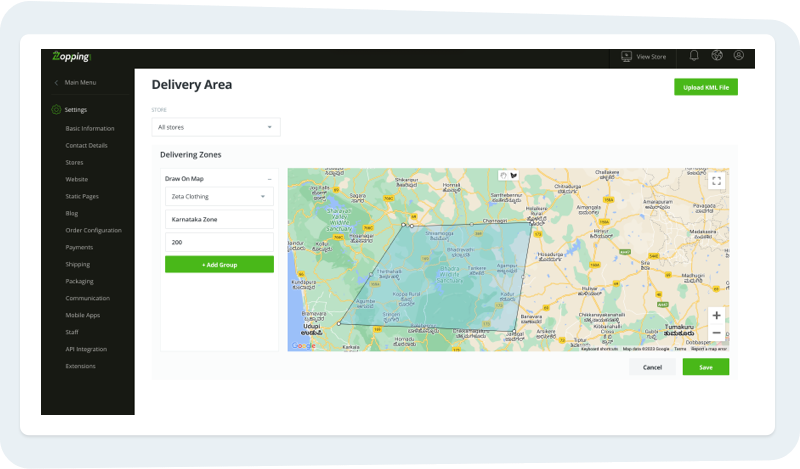
Task: Open the user account profile icon
Action: pyautogui.click(x=738, y=55)
